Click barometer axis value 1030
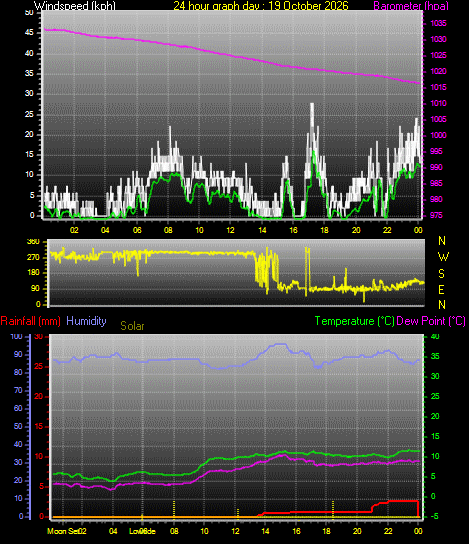Image resolution: width=469 pixels, height=544 pixels. coord(438,40)
